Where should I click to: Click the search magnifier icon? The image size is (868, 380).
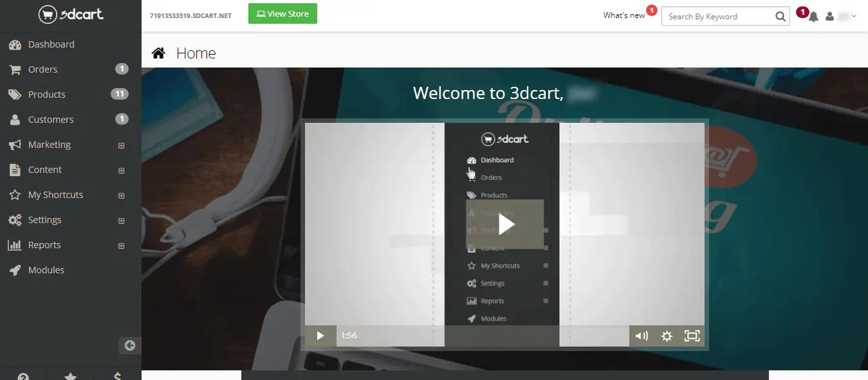coord(780,16)
